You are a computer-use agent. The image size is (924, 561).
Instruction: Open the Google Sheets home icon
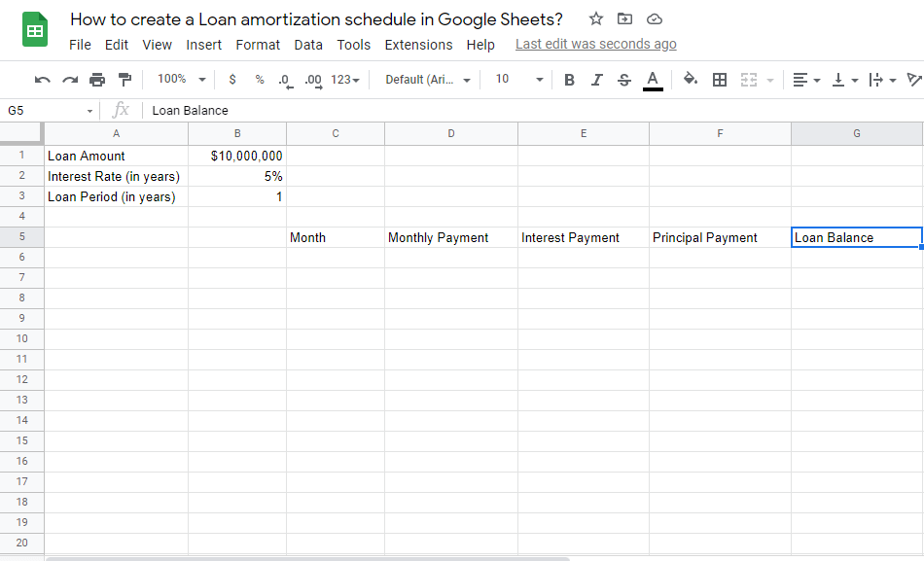coord(35,29)
